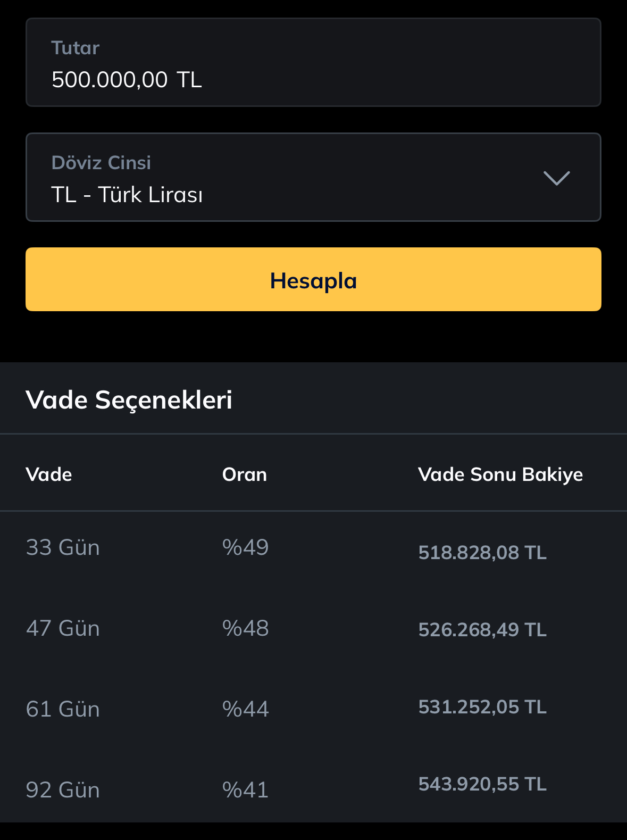Click the 518.828,08 TL balance
Image resolution: width=627 pixels, height=840 pixels.
(x=482, y=553)
